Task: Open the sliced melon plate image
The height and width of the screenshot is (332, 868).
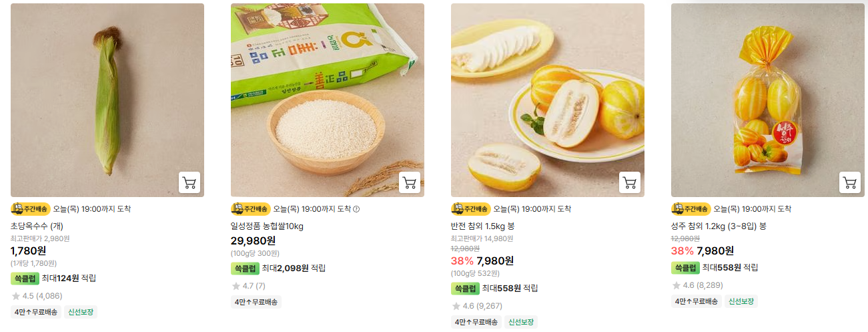Action: (x=548, y=100)
